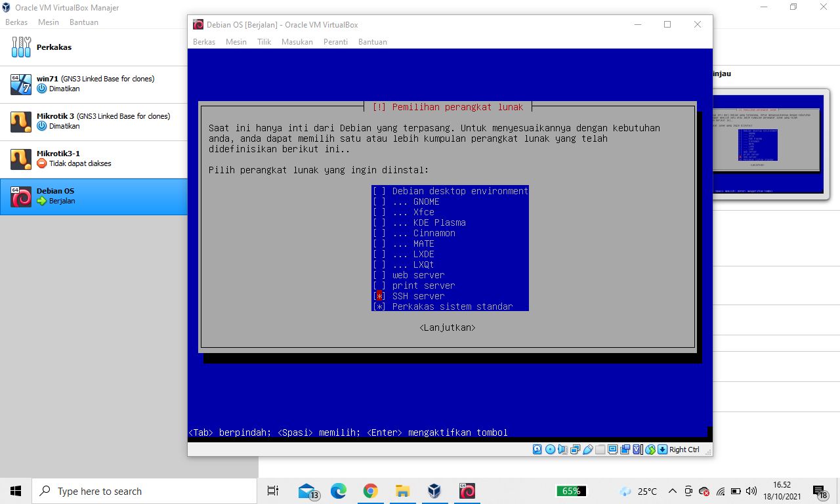
Task: Open File Explorer from taskbar
Action: 402,491
